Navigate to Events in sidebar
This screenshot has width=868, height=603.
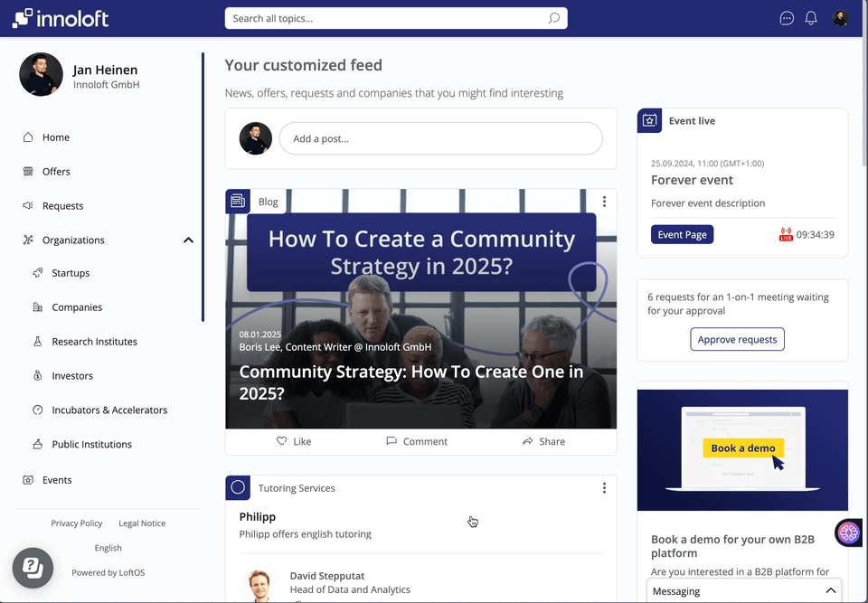pos(57,480)
